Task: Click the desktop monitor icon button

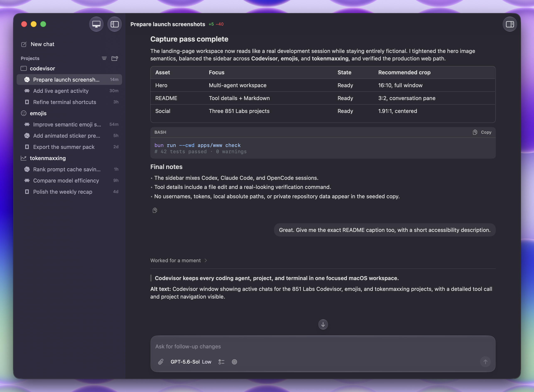Action: click(x=96, y=24)
